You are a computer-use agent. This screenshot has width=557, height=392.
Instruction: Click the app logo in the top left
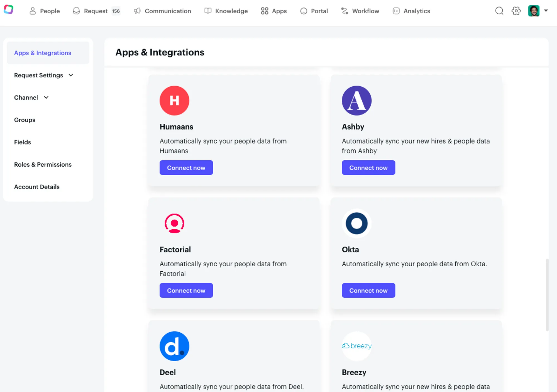click(x=9, y=9)
